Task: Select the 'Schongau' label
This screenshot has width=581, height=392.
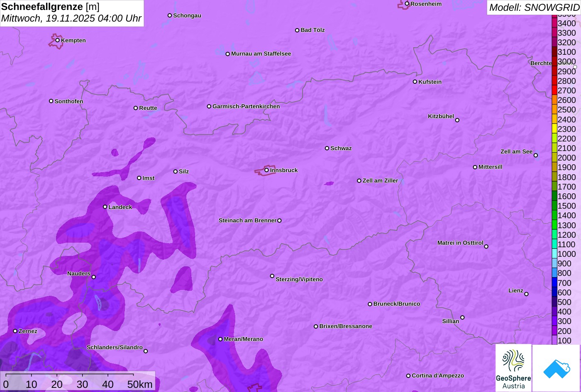Action: (187, 16)
